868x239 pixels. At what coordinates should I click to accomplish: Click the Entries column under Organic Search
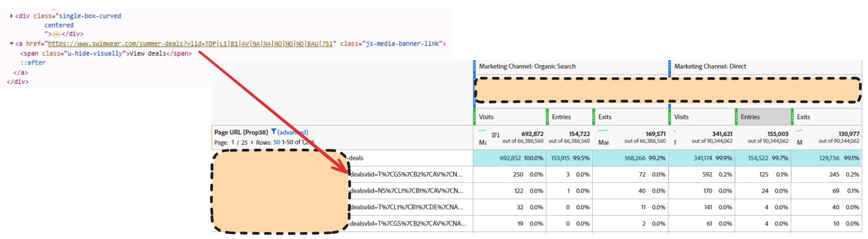[569, 117]
